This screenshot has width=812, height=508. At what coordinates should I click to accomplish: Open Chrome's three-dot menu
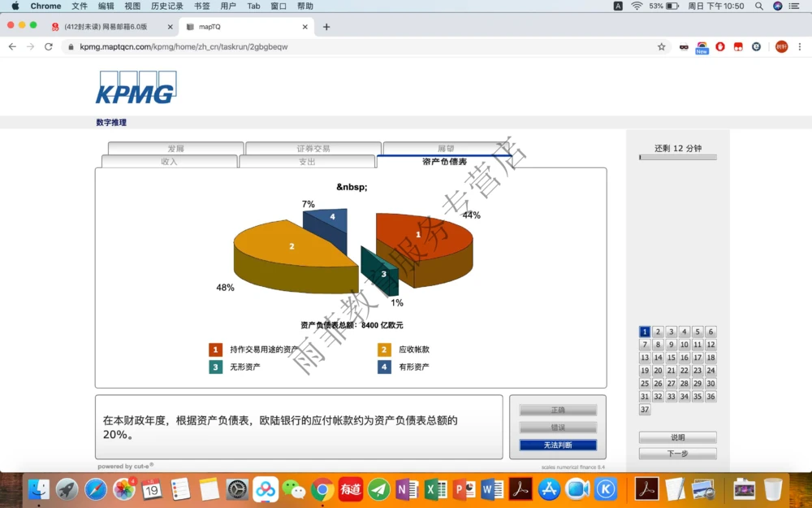[x=800, y=46]
